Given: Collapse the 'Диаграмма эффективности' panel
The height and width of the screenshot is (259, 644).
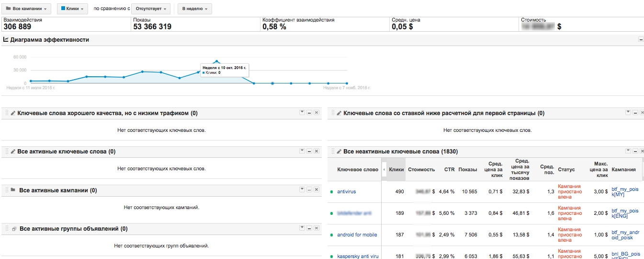Looking at the screenshot, I should tap(641, 40).
